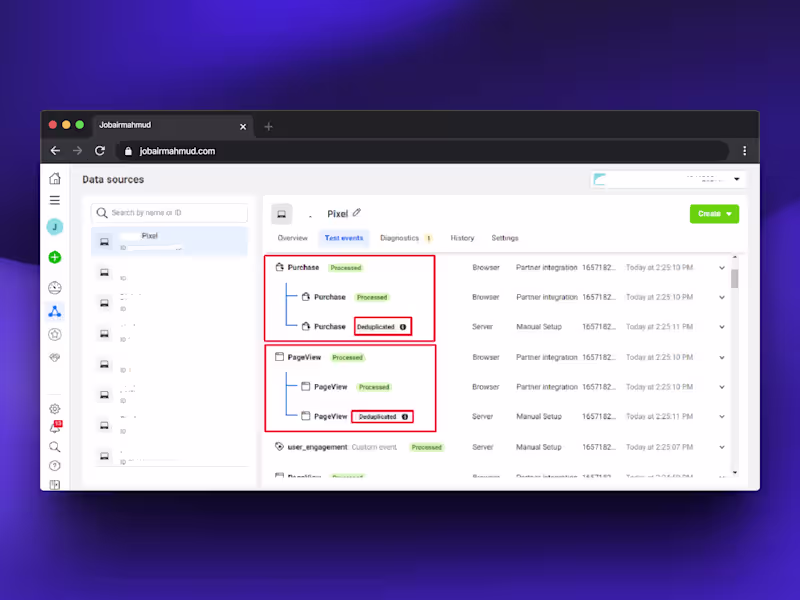Open the search magnifier icon in the sidebar
800x600 pixels.
pos(55,447)
